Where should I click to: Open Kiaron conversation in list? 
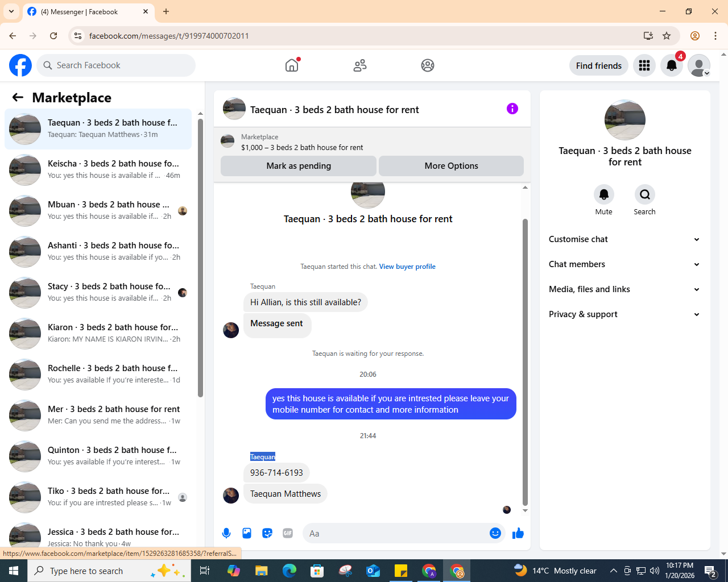click(x=98, y=334)
